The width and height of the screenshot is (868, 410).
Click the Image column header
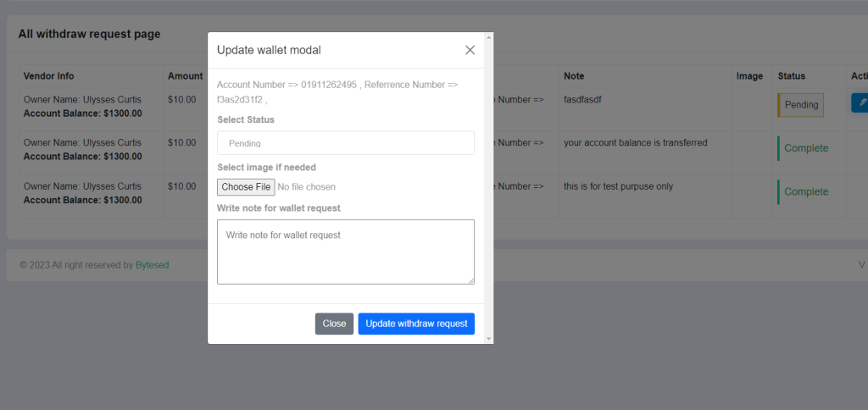(x=749, y=76)
